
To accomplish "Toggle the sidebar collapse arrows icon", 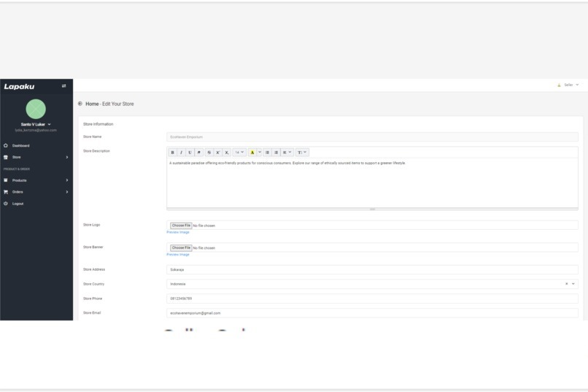I will (63, 86).
